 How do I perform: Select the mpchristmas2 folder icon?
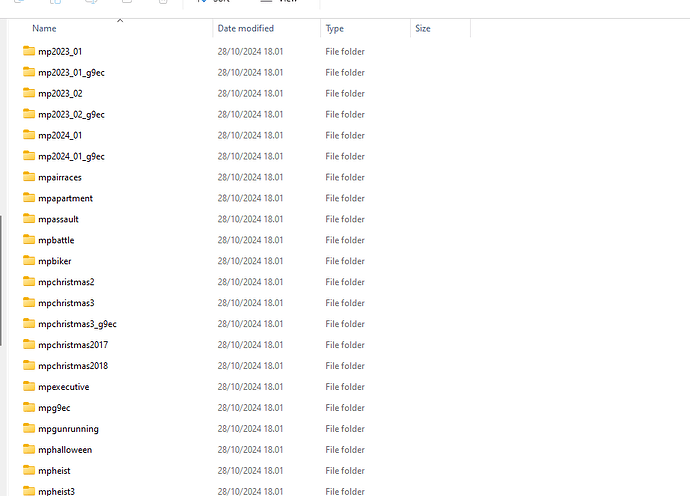click(x=29, y=282)
